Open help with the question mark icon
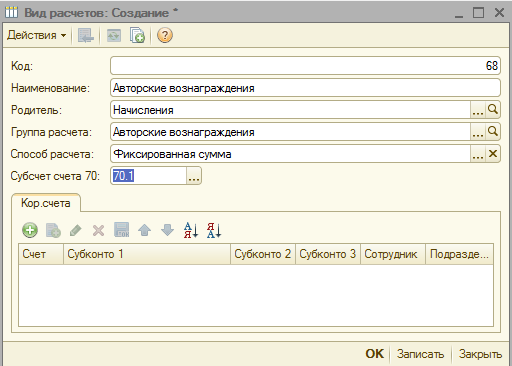 165,35
